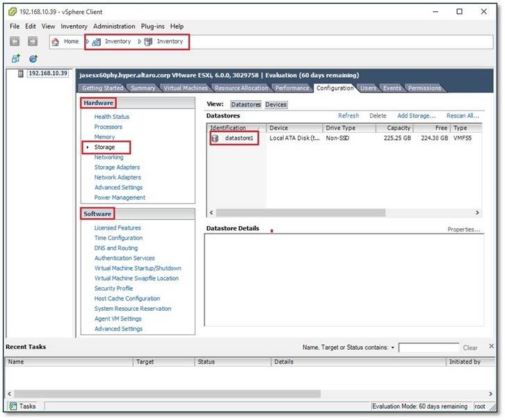The height and width of the screenshot is (420, 505).
Task: Open System Resource Reservation link
Action: 132,309
